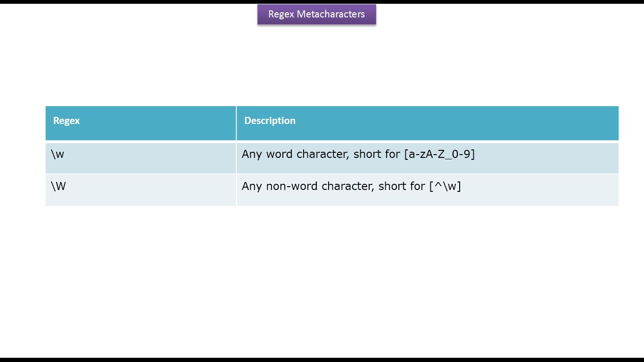Select the Regex column header
This screenshot has width=644, height=362.
point(140,123)
